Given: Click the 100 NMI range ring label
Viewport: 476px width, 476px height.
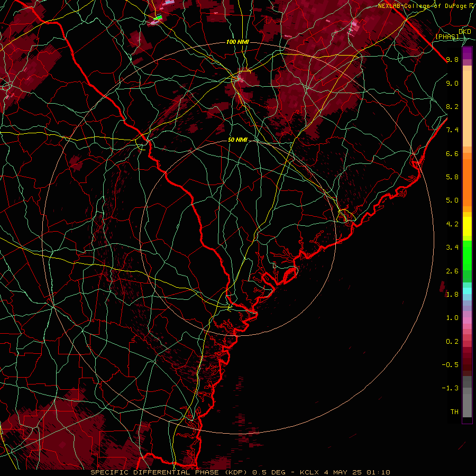Looking at the screenshot, I should pos(237,42).
